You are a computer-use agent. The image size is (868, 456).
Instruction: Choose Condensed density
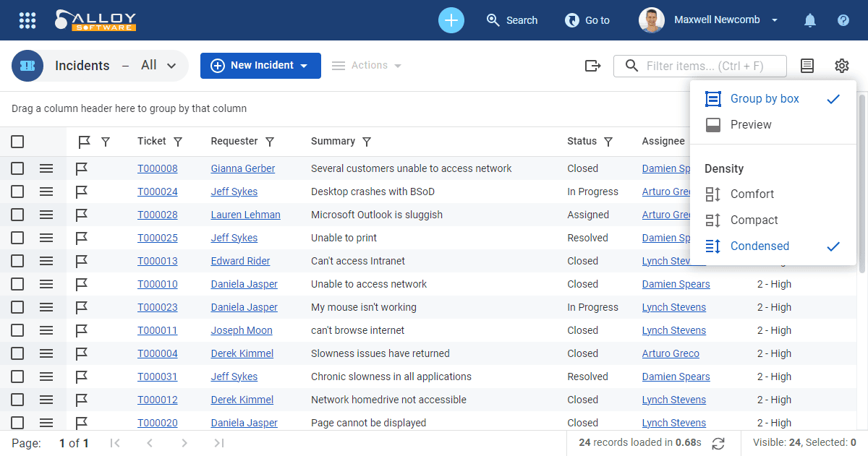[773, 246]
